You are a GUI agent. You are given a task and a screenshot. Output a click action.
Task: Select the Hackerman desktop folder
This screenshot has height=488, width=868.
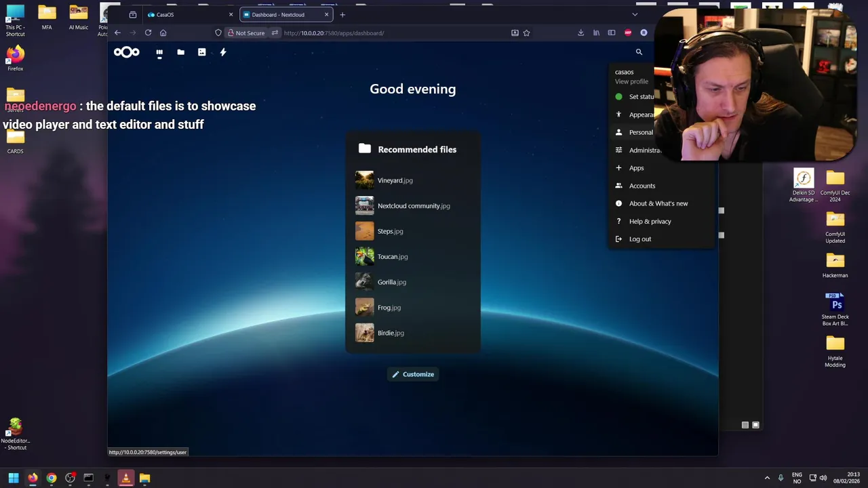click(x=835, y=266)
